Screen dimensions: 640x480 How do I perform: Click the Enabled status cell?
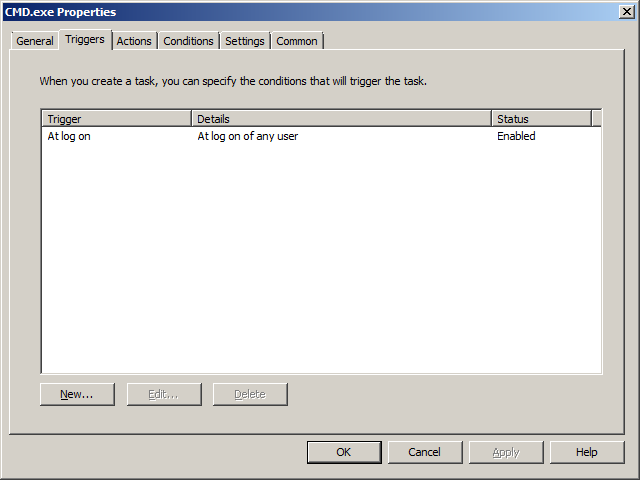[516, 136]
